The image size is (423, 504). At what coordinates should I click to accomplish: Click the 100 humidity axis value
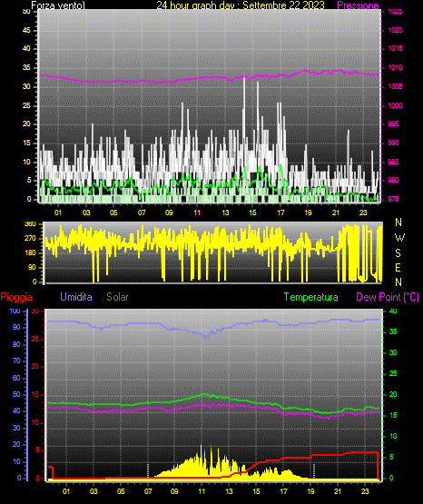point(15,311)
